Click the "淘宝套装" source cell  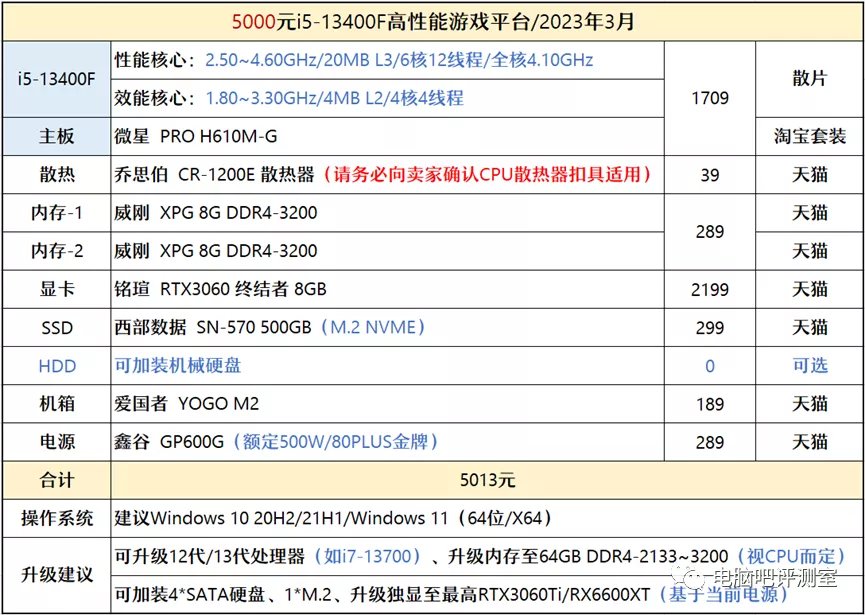(809, 136)
